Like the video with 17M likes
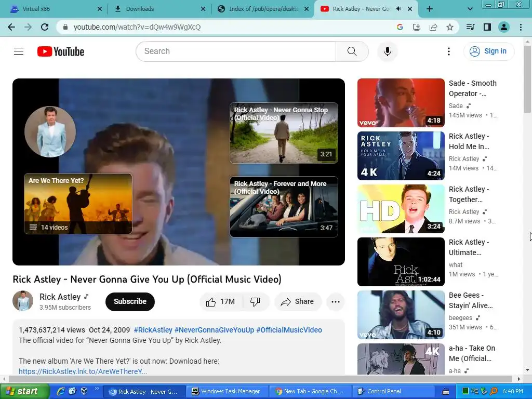 coord(221,302)
